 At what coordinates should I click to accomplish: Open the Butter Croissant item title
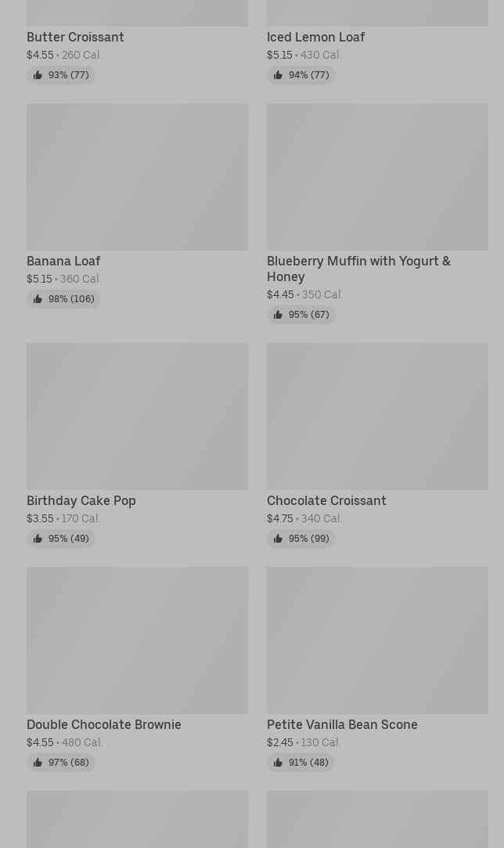pos(75,37)
